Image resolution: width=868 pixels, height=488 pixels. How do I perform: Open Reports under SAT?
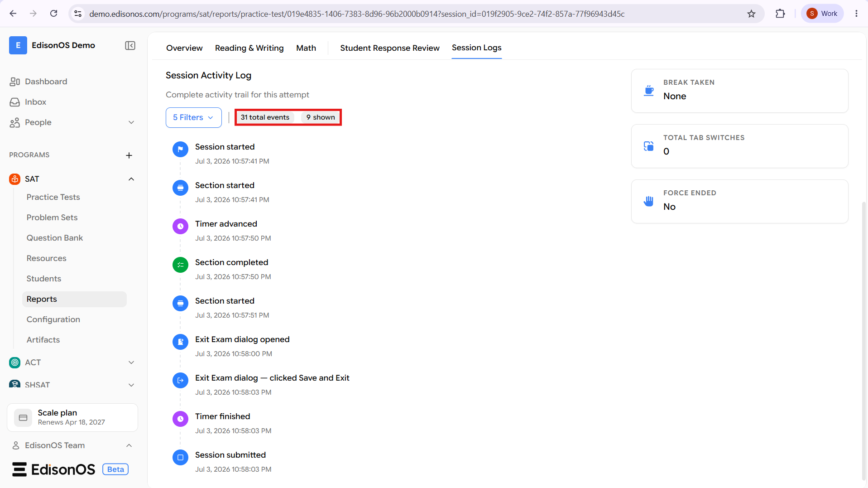(x=74, y=299)
